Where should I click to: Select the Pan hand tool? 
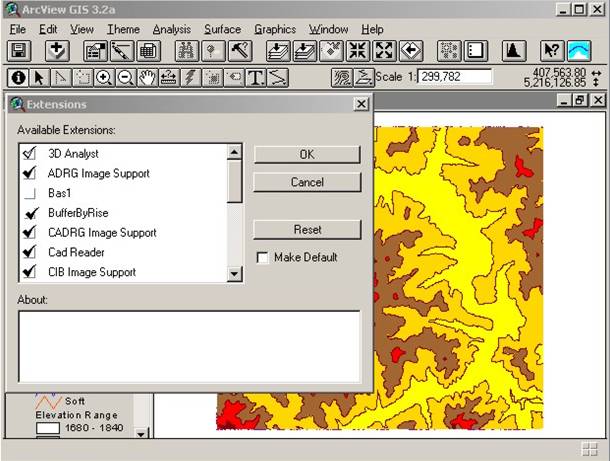point(147,77)
